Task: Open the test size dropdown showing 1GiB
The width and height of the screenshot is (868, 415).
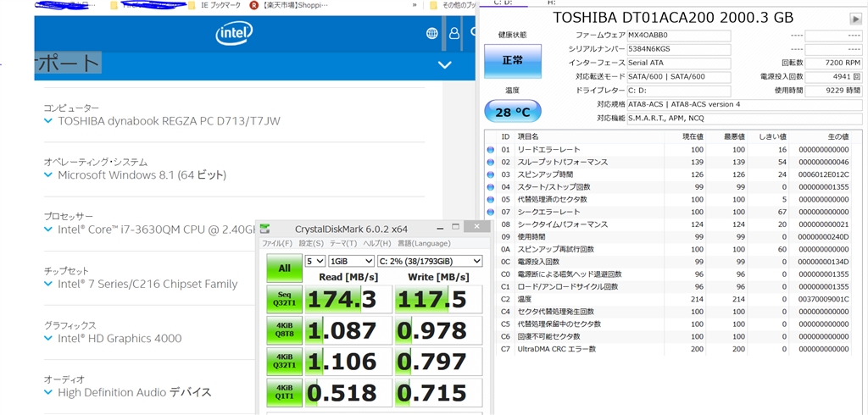Action: click(x=351, y=261)
